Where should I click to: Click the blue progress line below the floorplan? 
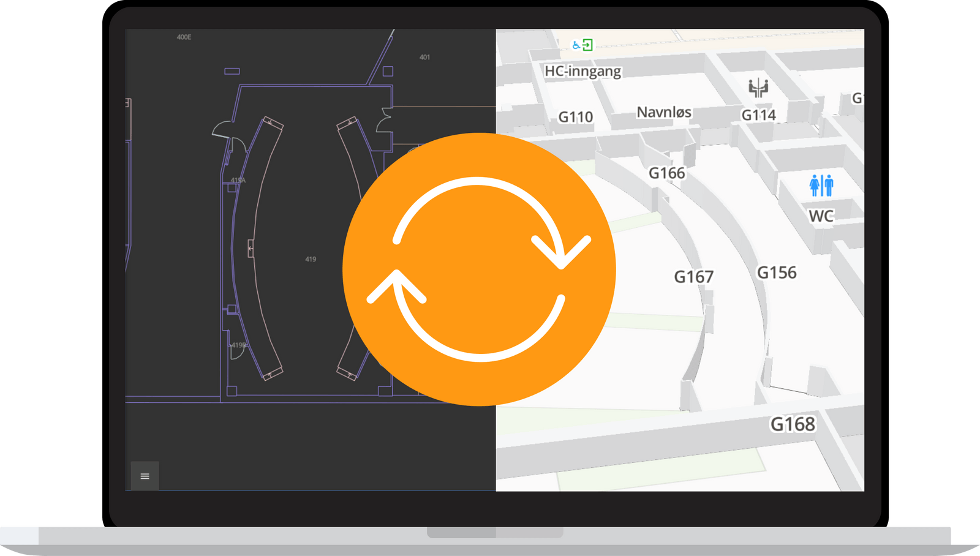[x=306, y=490]
